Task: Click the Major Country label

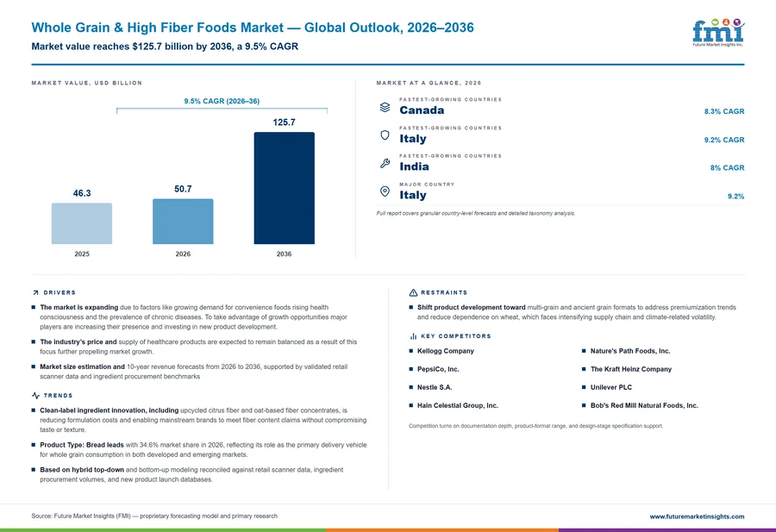Action: click(x=427, y=185)
